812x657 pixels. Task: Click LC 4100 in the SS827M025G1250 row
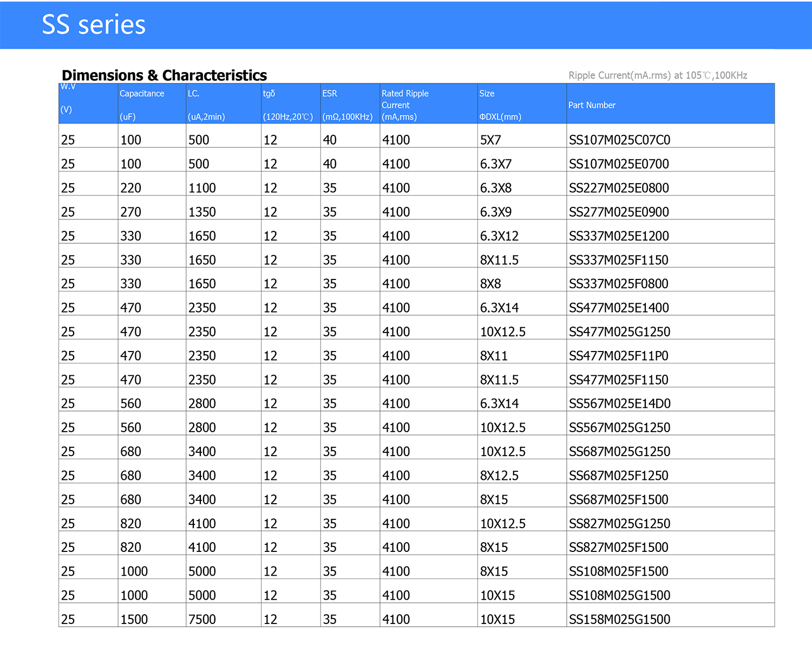click(202, 524)
